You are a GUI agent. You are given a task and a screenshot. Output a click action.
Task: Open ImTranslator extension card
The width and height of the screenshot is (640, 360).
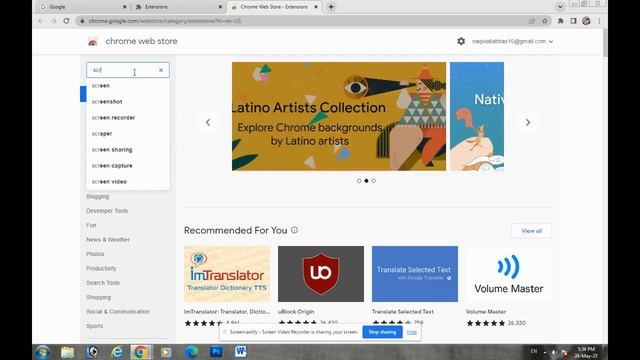tap(227, 286)
